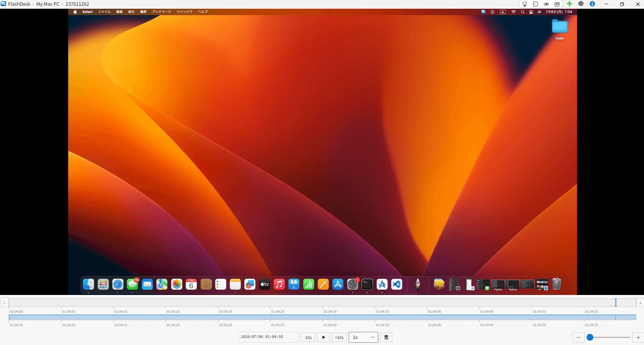
Task: Open the 履歴 menu
Action: click(143, 12)
